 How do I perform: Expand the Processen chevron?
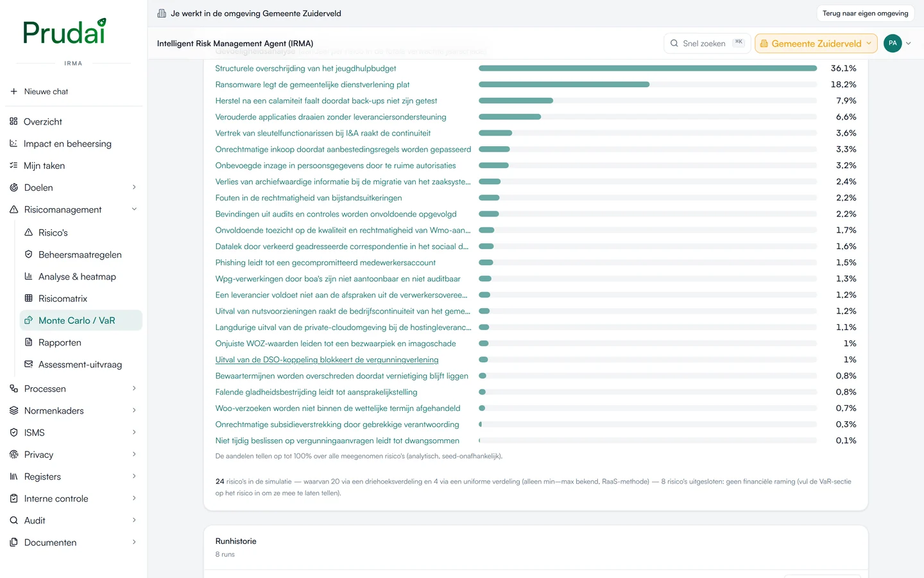(134, 389)
